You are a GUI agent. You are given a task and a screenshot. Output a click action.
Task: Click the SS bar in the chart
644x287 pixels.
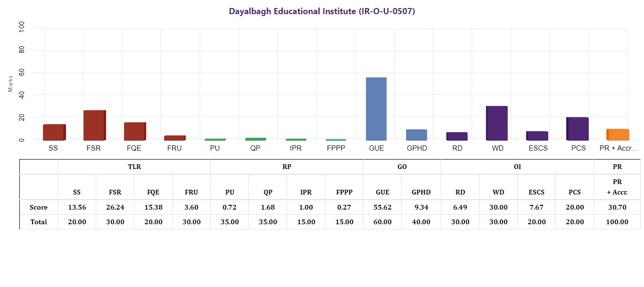[x=54, y=132]
